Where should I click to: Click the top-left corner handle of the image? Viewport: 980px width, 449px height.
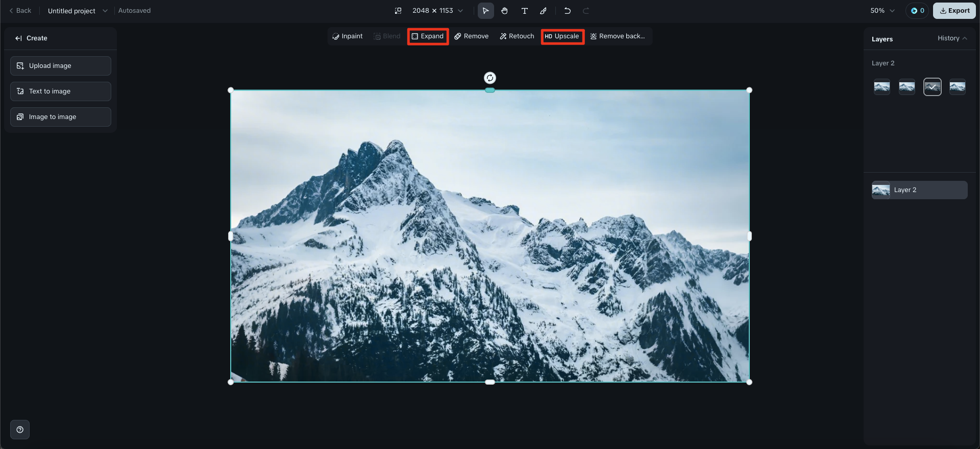pyautogui.click(x=231, y=90)
